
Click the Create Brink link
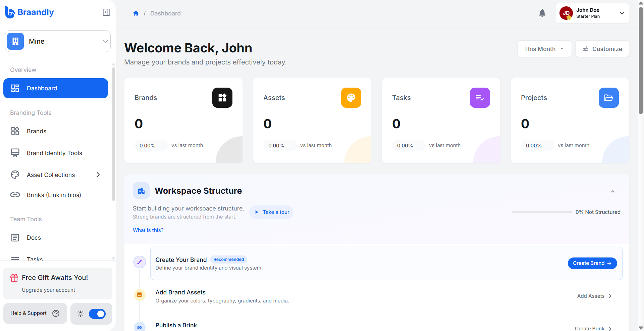pyautogui.click(x=593, y=328)
